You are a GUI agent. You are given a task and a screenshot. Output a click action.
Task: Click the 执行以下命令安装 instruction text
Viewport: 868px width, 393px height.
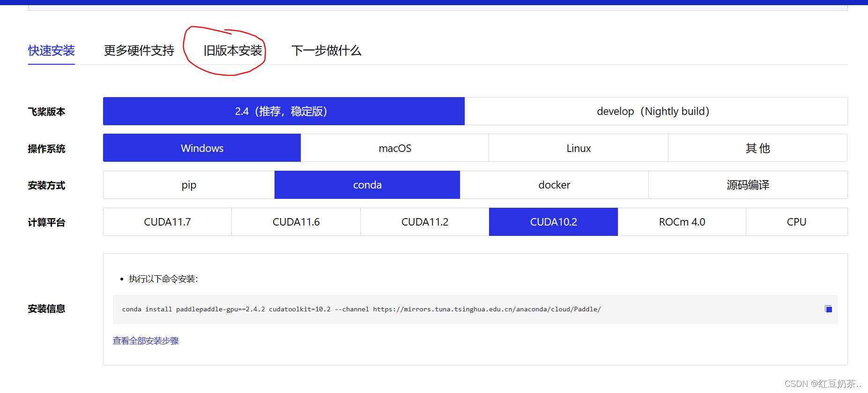[163, 279]
